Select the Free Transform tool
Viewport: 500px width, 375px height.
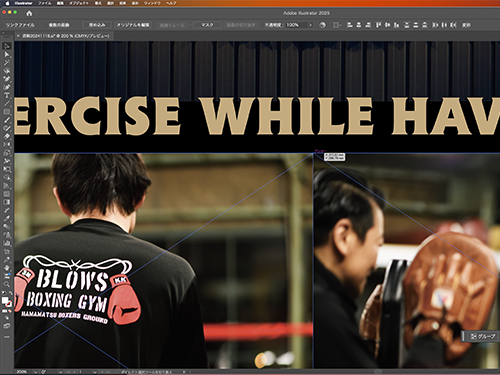point(7,169)
